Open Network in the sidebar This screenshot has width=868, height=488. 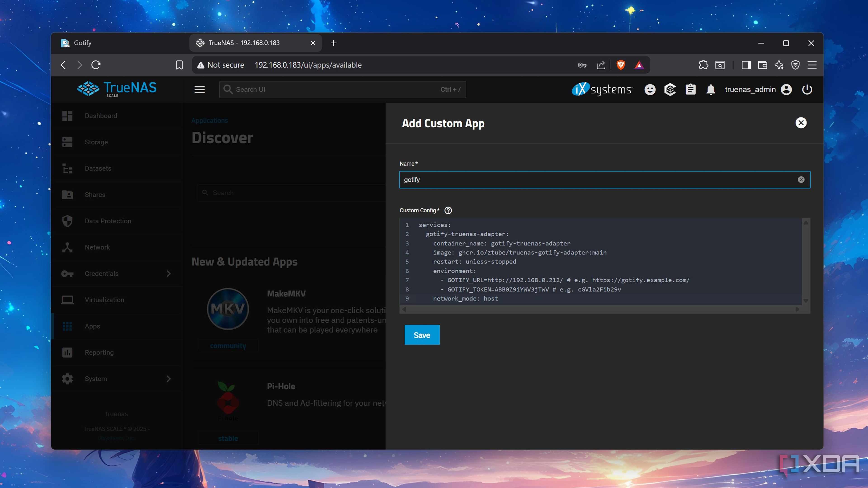coord(117,247)
